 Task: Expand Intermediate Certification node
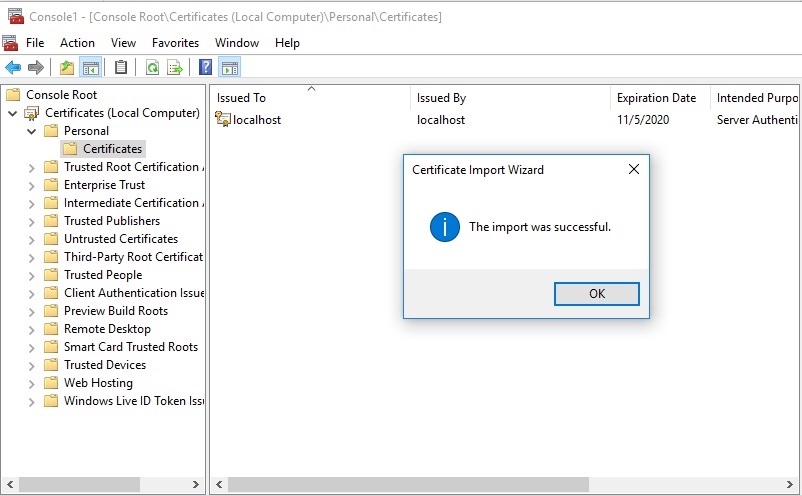(32, 203)
